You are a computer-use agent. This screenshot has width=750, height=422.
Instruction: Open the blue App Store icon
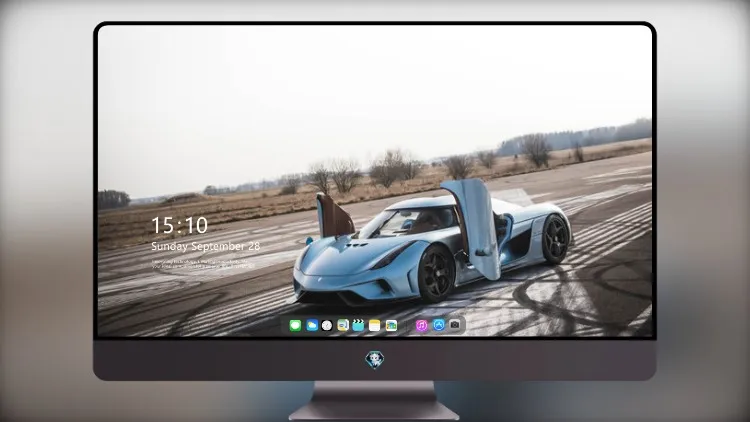coord(439,325)
